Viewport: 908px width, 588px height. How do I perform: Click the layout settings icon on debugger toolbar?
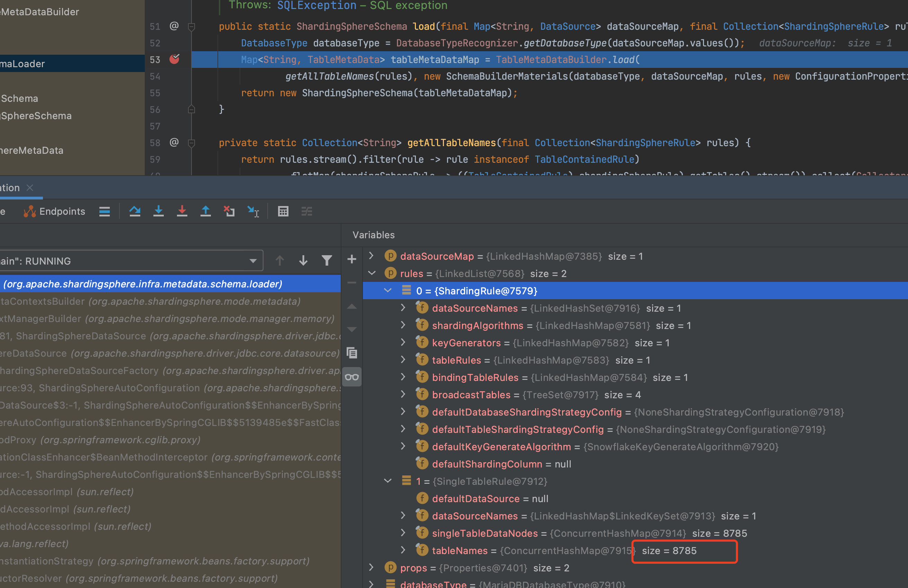(x=307, y=211)
